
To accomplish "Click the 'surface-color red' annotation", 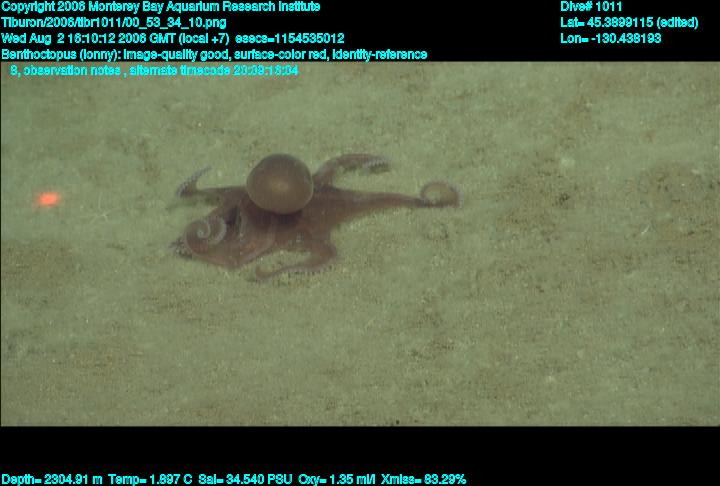I will (x=281, y=55).
